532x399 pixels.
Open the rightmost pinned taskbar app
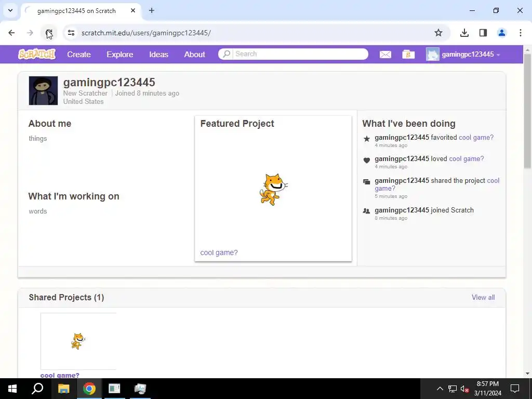140,389
